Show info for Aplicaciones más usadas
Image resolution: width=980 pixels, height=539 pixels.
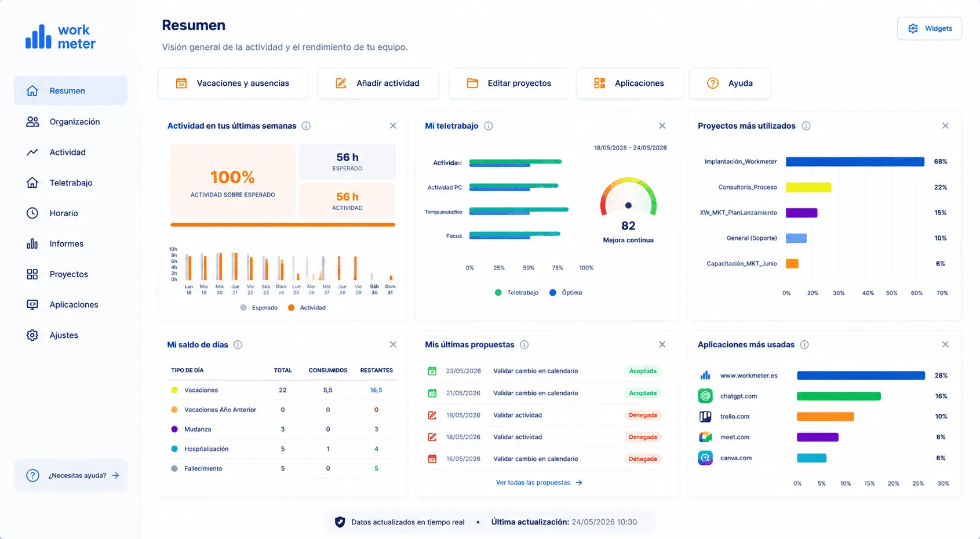coord(804,345)
